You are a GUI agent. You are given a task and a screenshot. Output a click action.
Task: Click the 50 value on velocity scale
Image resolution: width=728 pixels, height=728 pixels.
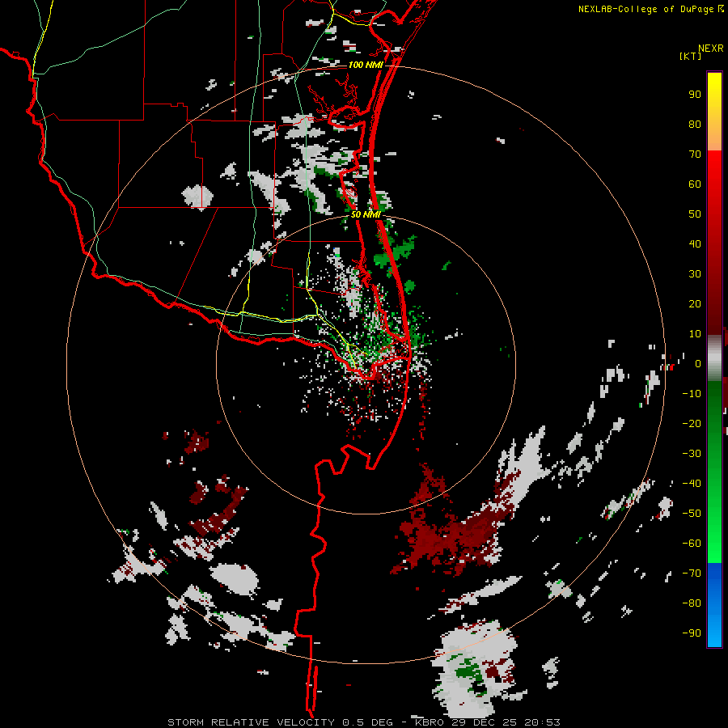pos(695,214)
